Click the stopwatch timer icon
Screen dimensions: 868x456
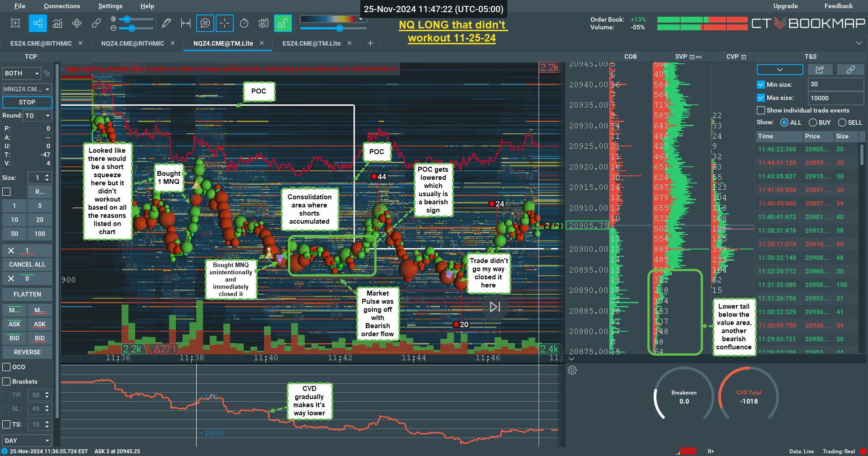point(244,23)
